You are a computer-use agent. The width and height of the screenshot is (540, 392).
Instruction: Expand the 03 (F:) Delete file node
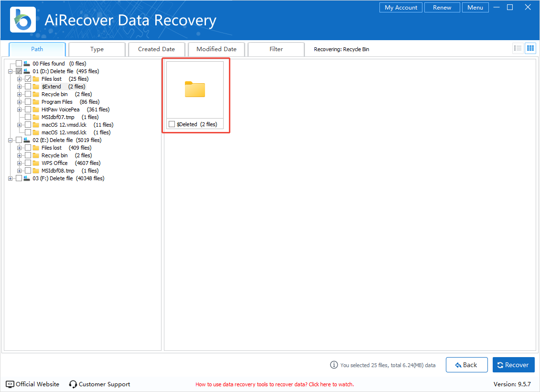coord(11,178)
